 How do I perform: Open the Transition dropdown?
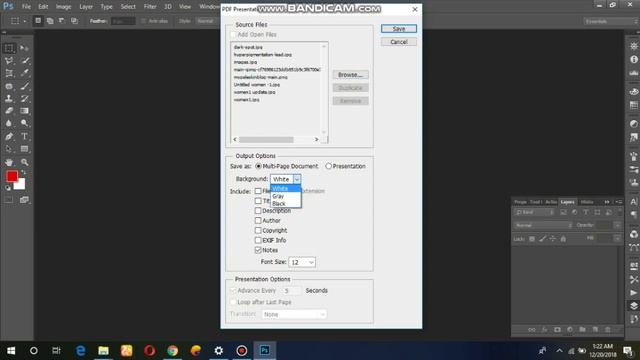294,314
